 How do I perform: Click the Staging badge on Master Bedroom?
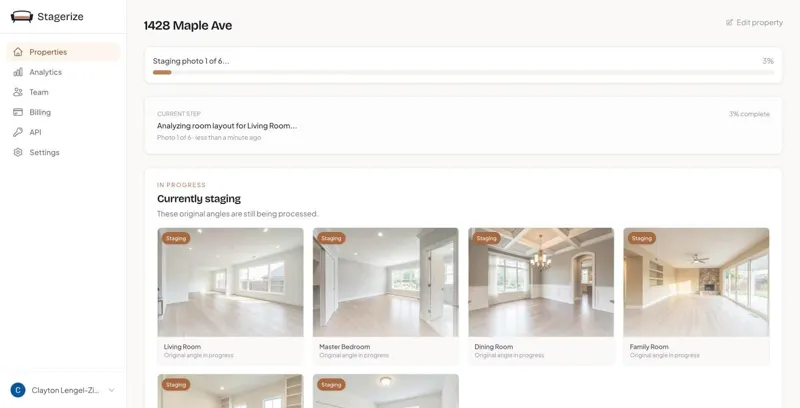click(331, 238)
